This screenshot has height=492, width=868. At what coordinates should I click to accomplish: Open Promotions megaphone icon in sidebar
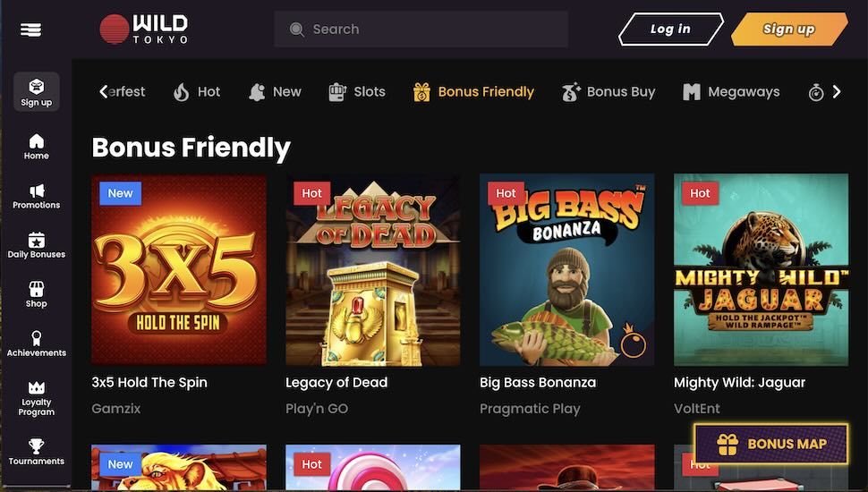coord(37,191)
